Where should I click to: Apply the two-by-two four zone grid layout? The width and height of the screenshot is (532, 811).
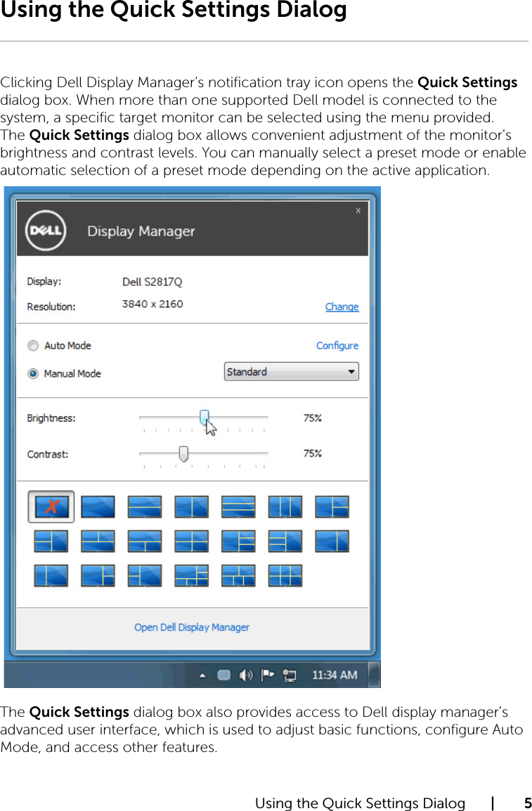click(x=191, y=541)
